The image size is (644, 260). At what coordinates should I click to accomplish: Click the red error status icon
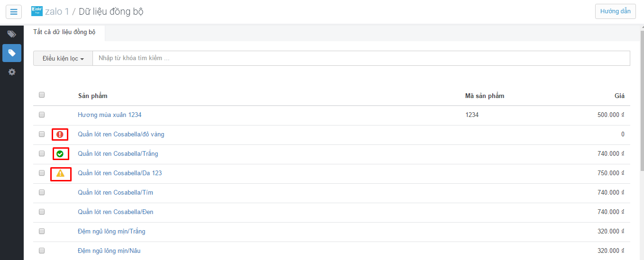click(60, 134)
